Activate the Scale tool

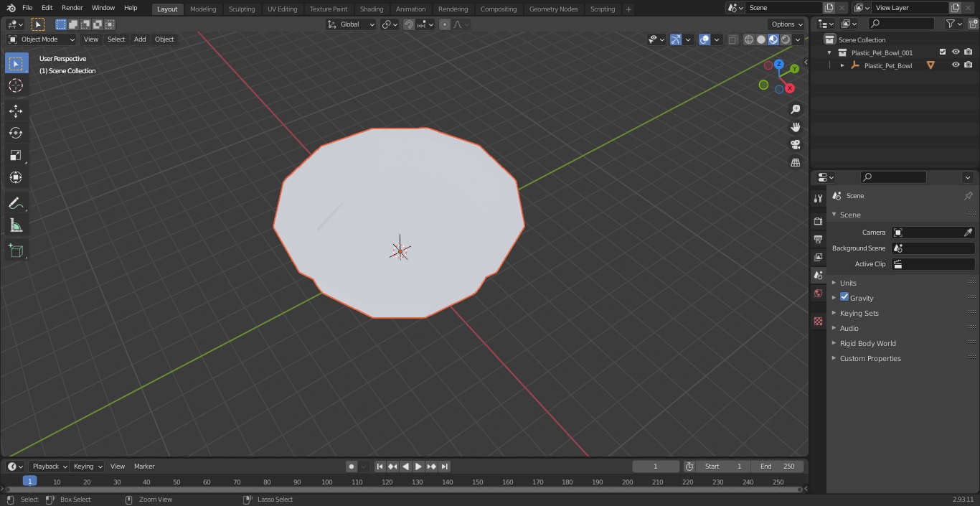pyautogui.click(x=16, y=155)
